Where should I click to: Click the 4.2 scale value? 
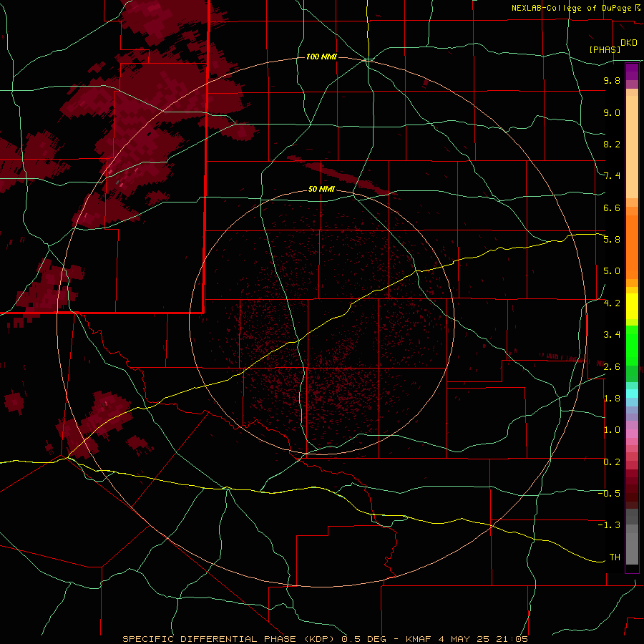click(612, 303)
